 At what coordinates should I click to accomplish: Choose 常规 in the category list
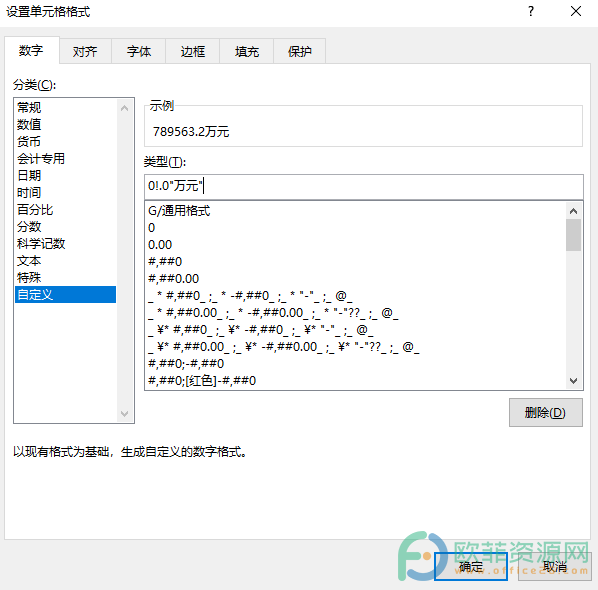click(66, 107)
